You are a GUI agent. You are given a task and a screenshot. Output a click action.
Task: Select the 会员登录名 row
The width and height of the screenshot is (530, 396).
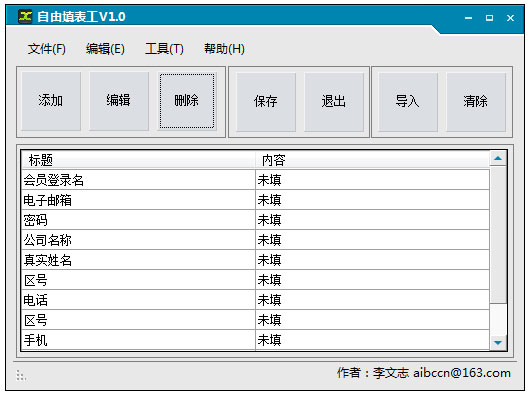pyautogui.click(x=255, y=180)
